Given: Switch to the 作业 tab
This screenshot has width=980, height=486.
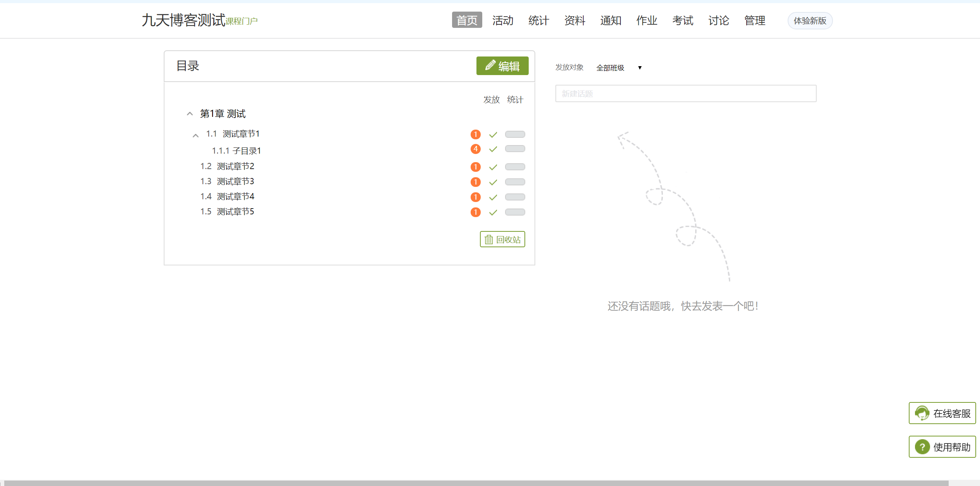Looking at the screenshot, I should coord(646,21).
